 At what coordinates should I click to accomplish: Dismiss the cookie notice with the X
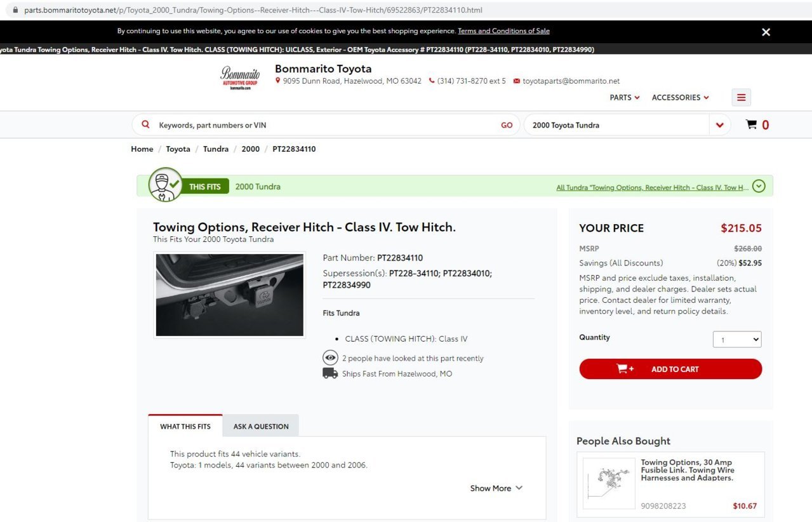tap(766, 32)
